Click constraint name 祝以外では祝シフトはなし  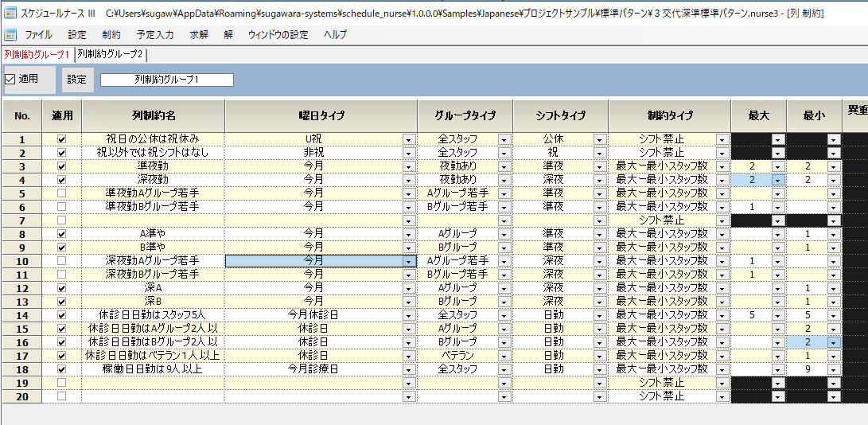[x=154, y=153]
